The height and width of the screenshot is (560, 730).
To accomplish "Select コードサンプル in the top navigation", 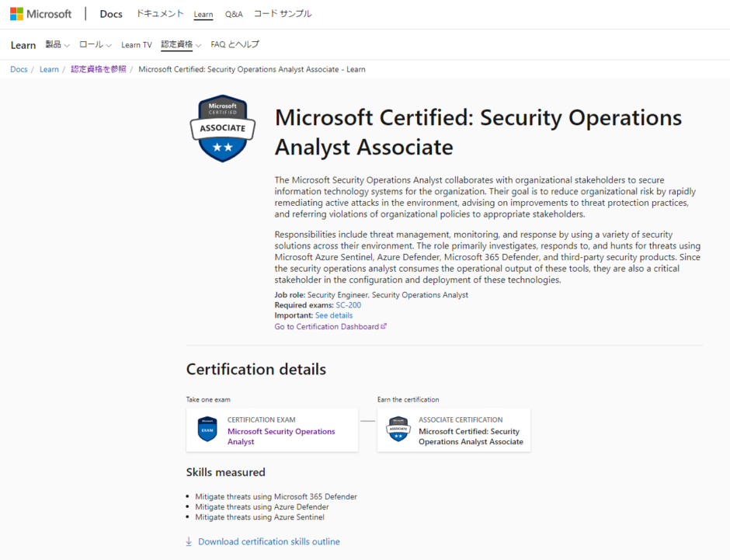I will pos(282,13).
